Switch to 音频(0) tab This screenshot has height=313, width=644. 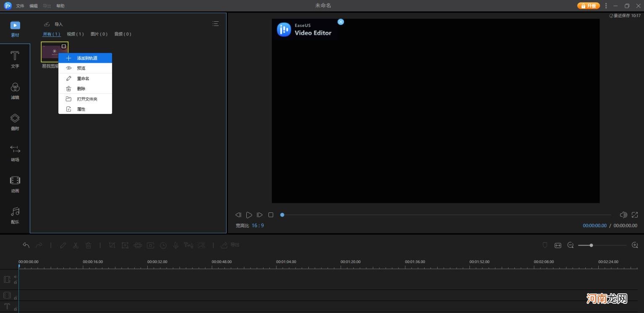pyautogui.click(x=123, y=34)
